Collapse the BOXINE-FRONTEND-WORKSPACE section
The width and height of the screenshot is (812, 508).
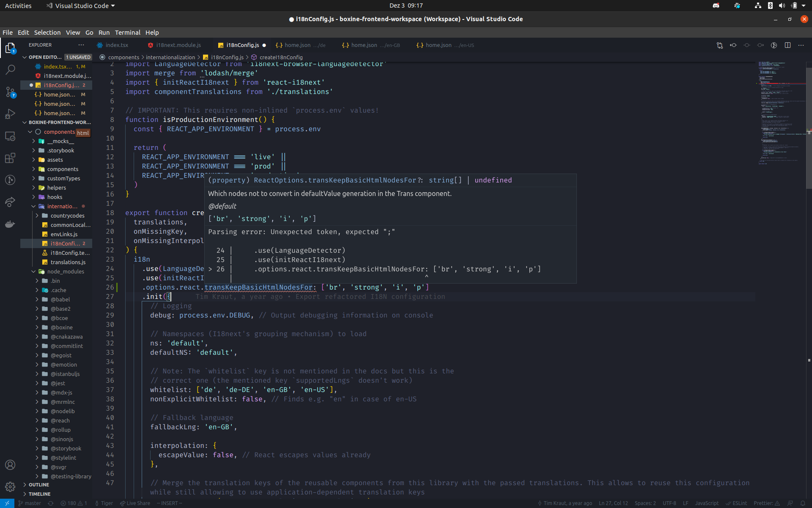[x=25, y=122]
